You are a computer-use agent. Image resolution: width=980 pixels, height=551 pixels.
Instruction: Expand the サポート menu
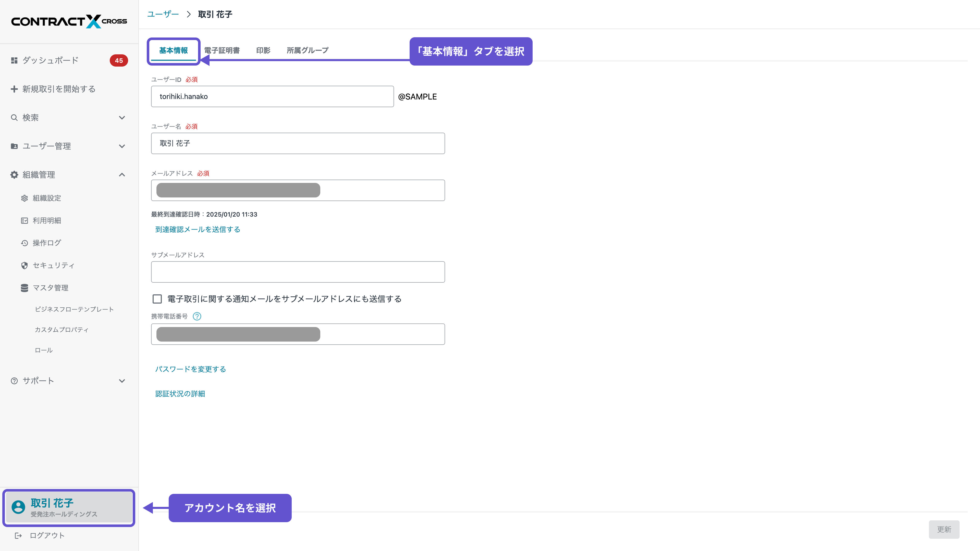pos(122,381)
